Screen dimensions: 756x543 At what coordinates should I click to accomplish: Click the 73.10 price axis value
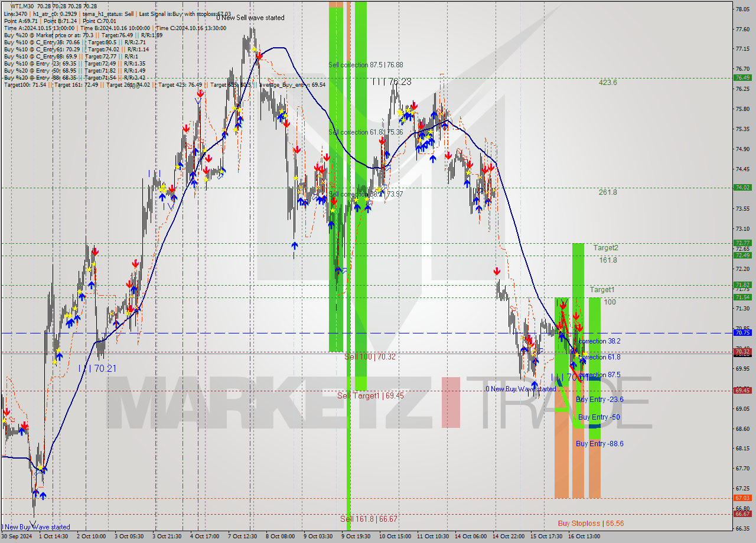[742, 228]
